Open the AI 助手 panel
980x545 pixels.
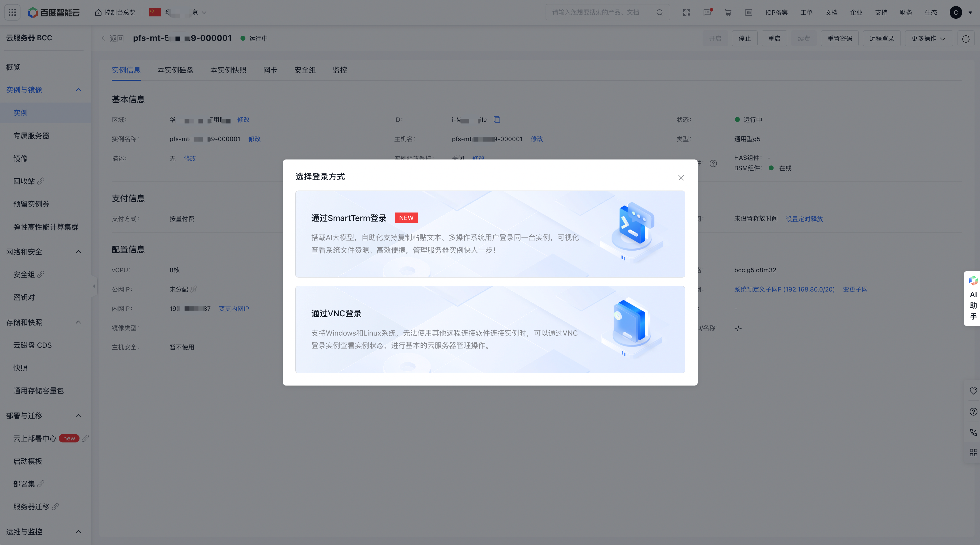coord(973,298)
